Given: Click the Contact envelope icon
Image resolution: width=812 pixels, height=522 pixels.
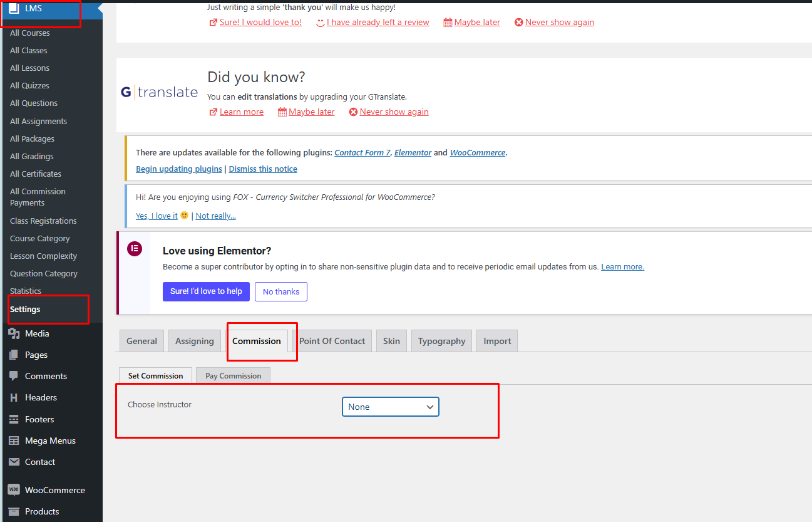Looking at the screenshot, I should tap(14, 462).
